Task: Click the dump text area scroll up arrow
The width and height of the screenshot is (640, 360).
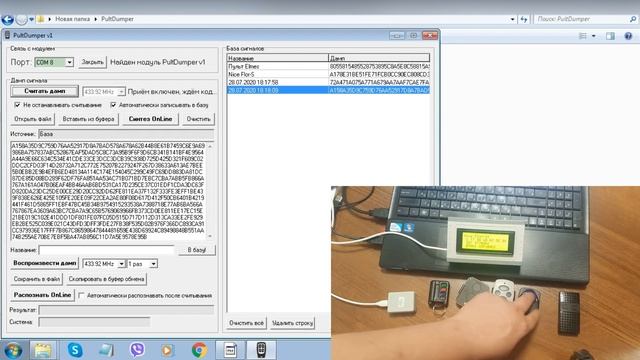Action: point(210,146)
